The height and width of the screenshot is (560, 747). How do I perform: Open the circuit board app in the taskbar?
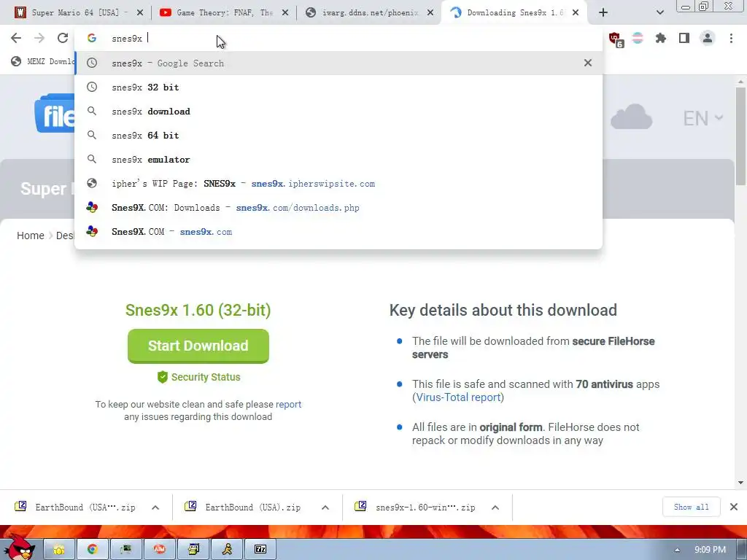(125, 550)
